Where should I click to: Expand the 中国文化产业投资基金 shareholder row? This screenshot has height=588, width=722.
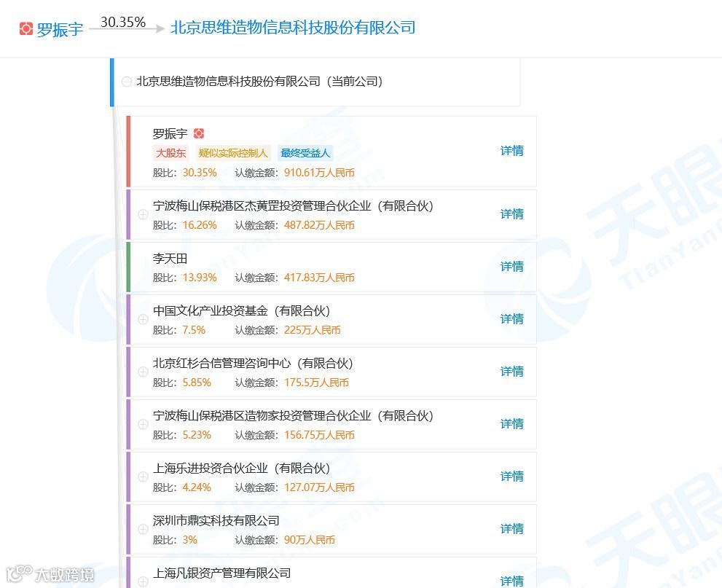click(x=144, y=320)
